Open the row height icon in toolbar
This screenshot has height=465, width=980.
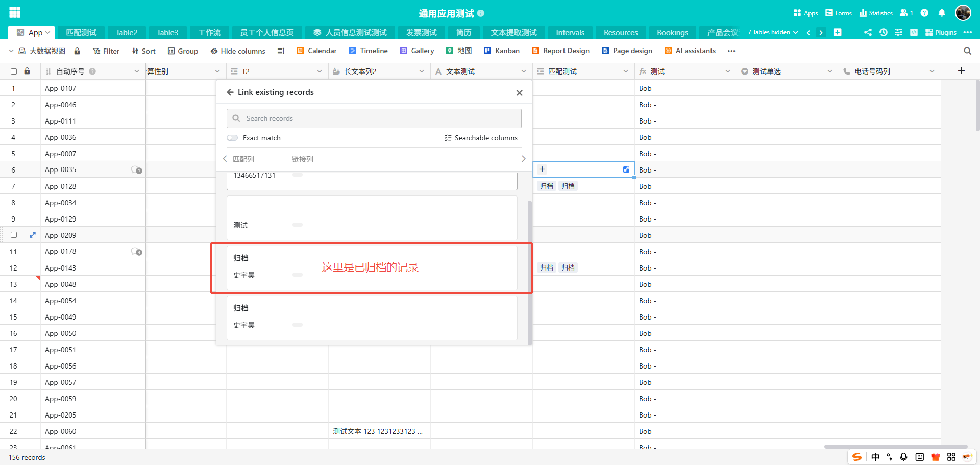(x=281, y=51)
